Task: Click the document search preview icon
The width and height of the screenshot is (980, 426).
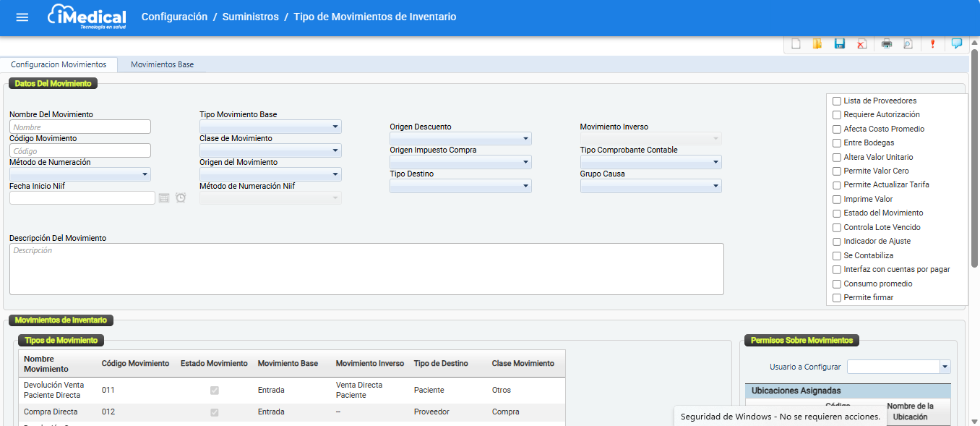Action: (x=908, y=44)
